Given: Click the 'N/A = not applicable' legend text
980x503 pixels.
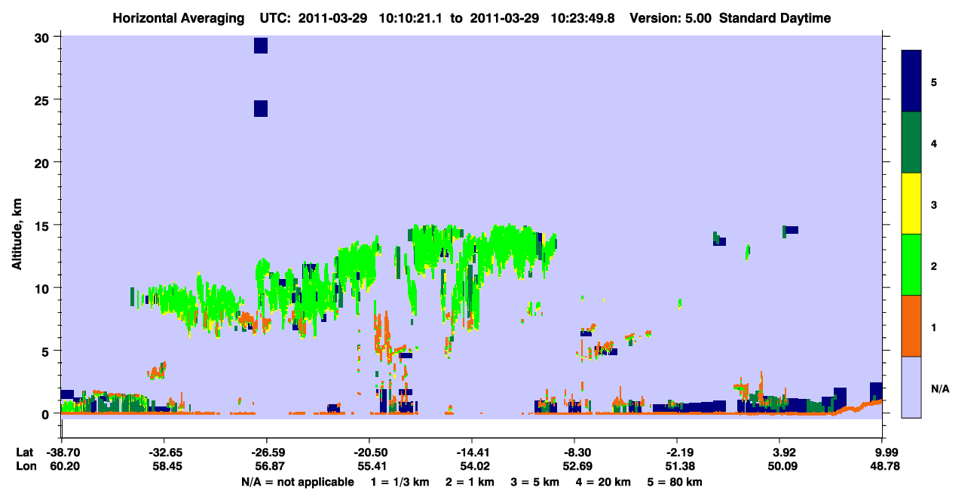Looking at the screenshot, I should tap(298, 482).
